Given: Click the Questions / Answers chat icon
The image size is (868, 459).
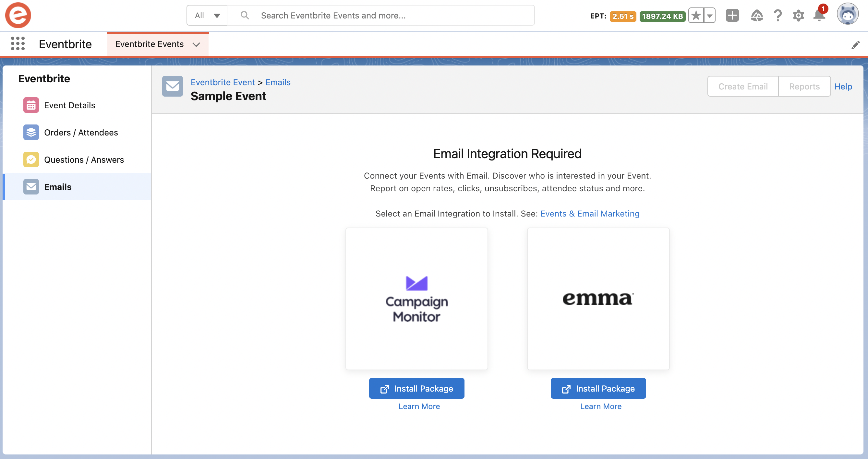Looking at the screenshot, I should point(31,159).
